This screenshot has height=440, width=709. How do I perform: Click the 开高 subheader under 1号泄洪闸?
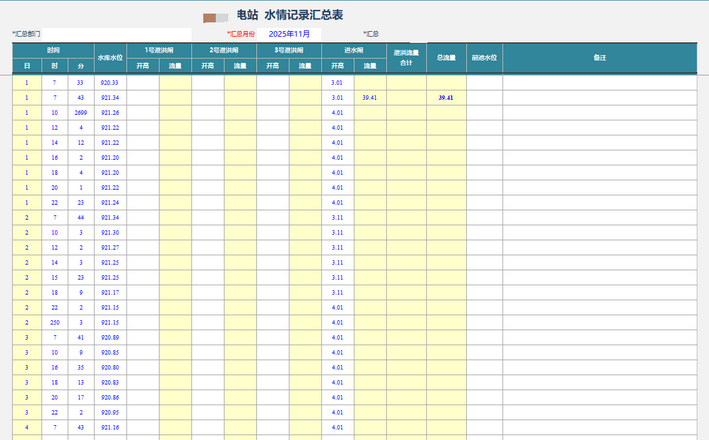[143, 66]
